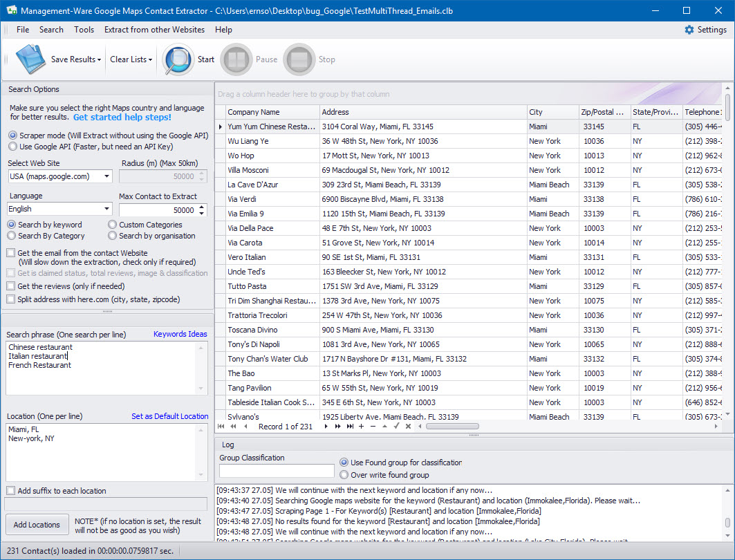Open Extract from other Websites menu

click(x=155, y=30)
